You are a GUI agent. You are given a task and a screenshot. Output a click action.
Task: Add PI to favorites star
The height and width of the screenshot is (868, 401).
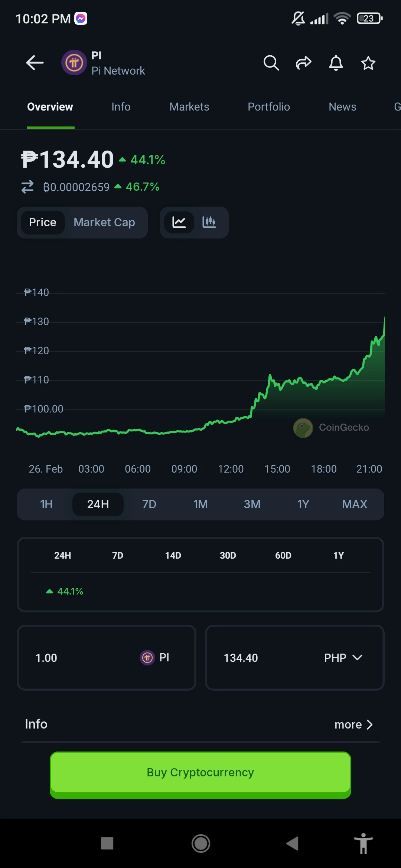[368, 63]
